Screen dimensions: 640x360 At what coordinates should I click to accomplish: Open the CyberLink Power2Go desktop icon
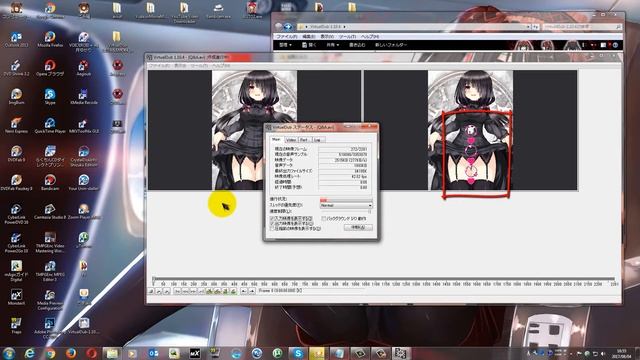point(16,242)
